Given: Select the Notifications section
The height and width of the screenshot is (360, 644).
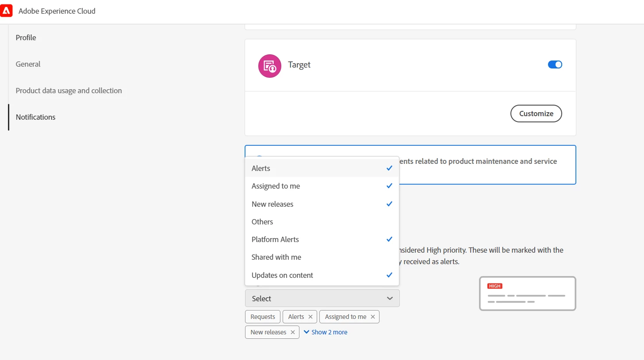Looking at the screenshot, I should coord(36,117).
